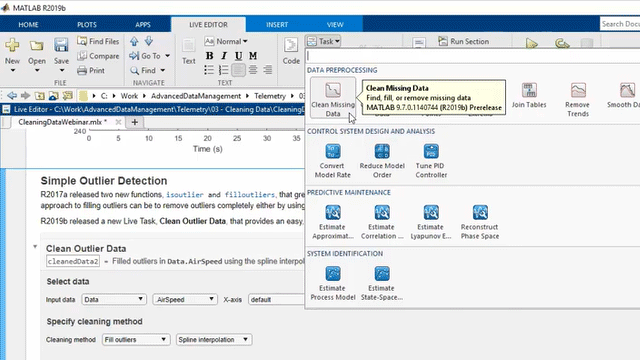This screenshot has width=640, height=360.
Task: Select the Reduce Model Order task
Action: pyautogui.click(x=382, y=161)
